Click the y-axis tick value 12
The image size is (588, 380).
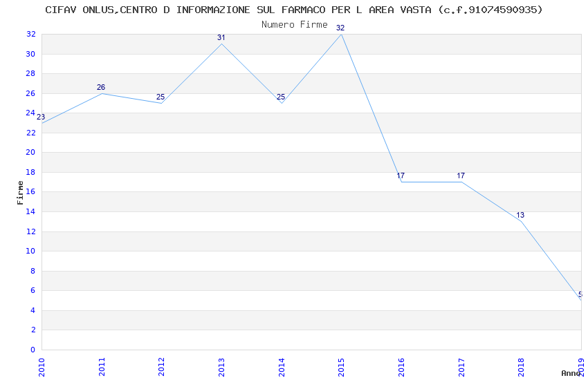(30, 231)
